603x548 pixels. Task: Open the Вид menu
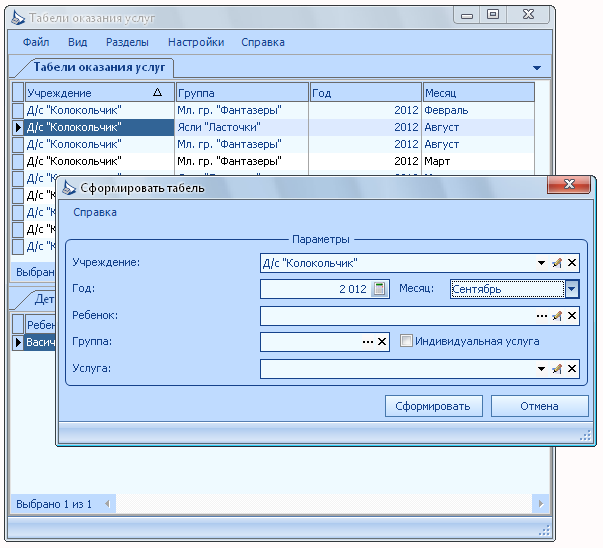click(x=77, y=42)
